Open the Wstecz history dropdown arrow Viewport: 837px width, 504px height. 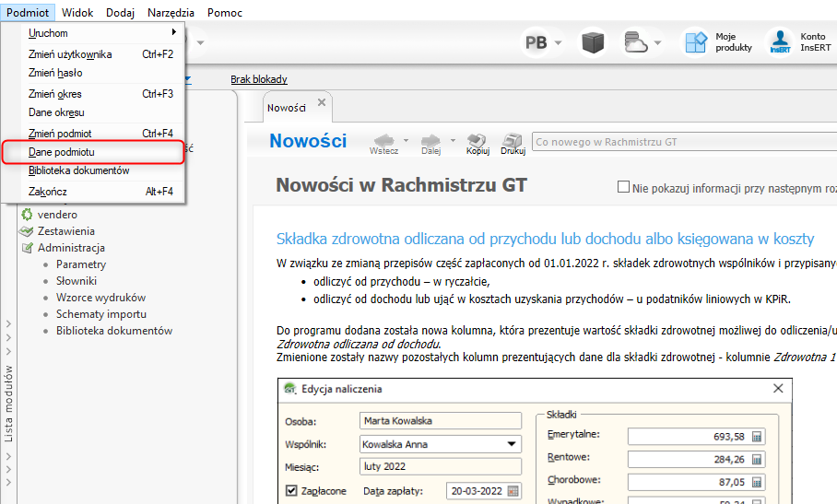(406, 140)
